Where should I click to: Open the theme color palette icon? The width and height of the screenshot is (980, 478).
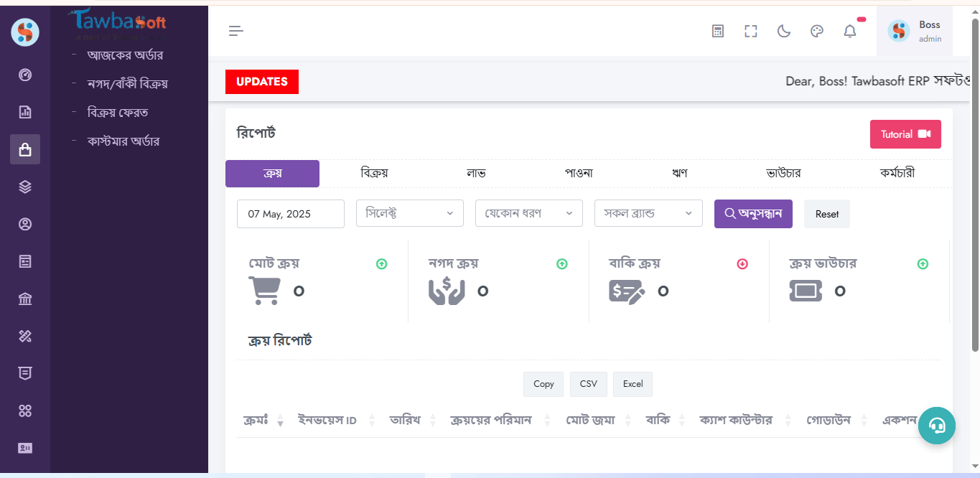point(816,31)
